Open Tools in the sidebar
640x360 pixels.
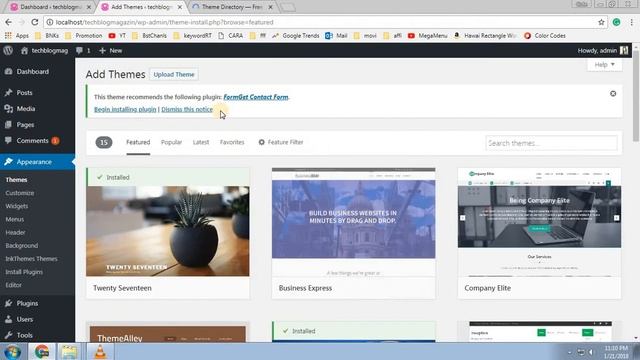24,335
